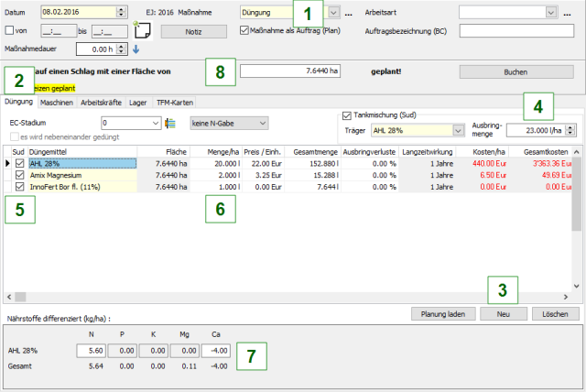Click the EC-Stadium list icon

click(169, 123)
